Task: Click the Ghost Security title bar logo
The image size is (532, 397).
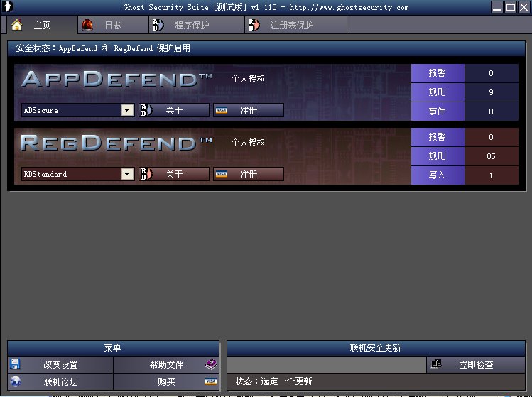Action: click(8, 7)
